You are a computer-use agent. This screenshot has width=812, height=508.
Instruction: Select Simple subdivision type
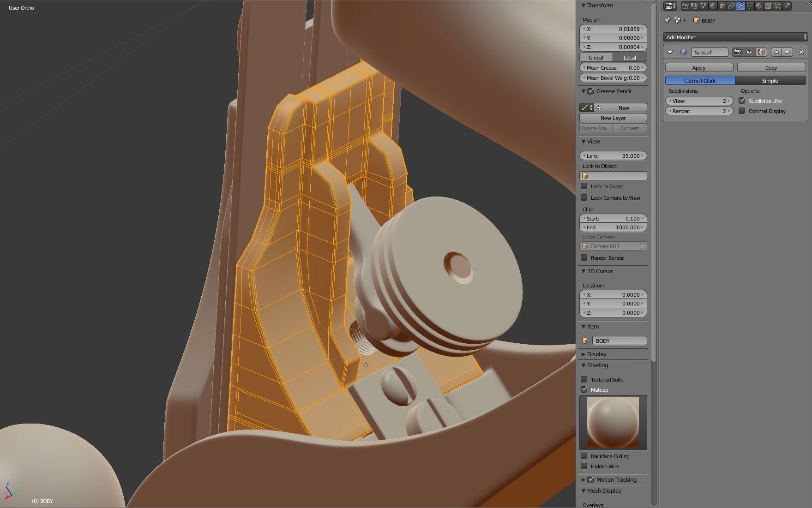click(x=770, y=80)
